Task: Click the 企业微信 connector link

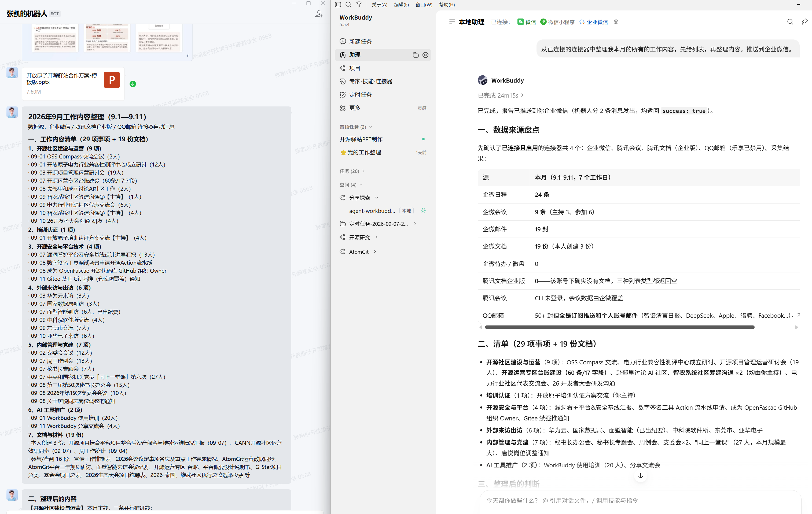Action: pyautogui.click(x=593, y=22)
